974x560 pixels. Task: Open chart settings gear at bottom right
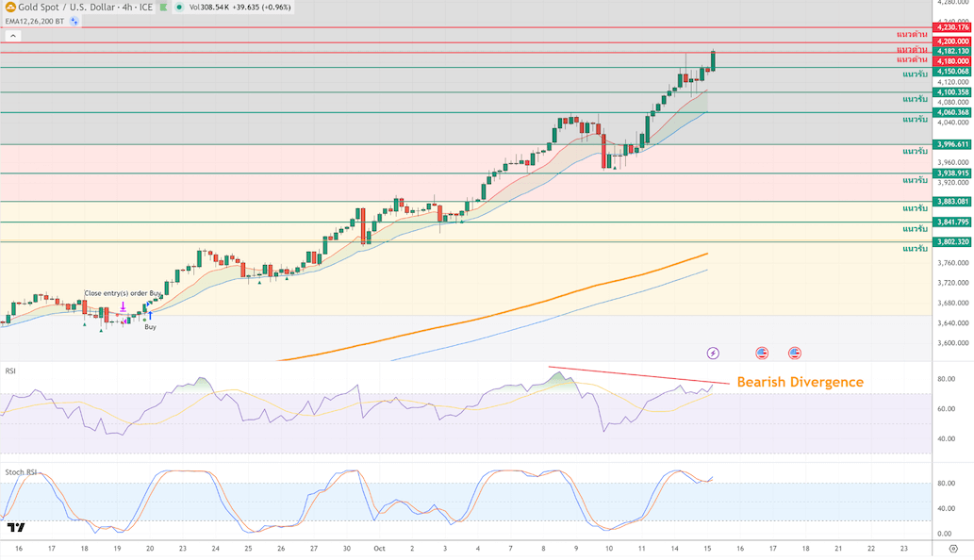pos(952,548)
